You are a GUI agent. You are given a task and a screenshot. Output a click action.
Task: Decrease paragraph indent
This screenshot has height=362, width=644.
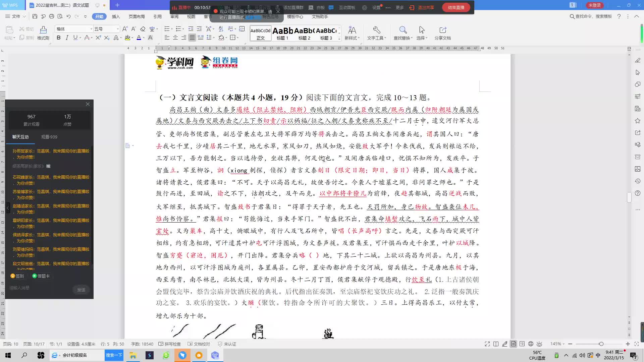pyautogui.click(x=191, y=29)
